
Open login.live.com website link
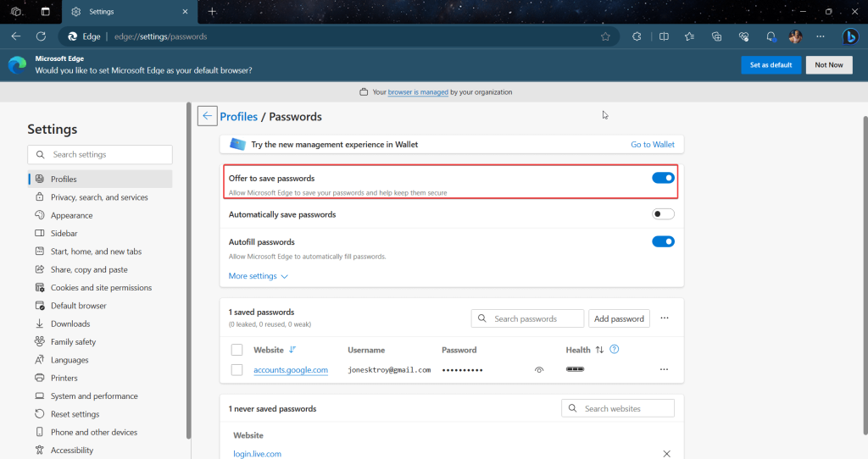tap(257, 453)
